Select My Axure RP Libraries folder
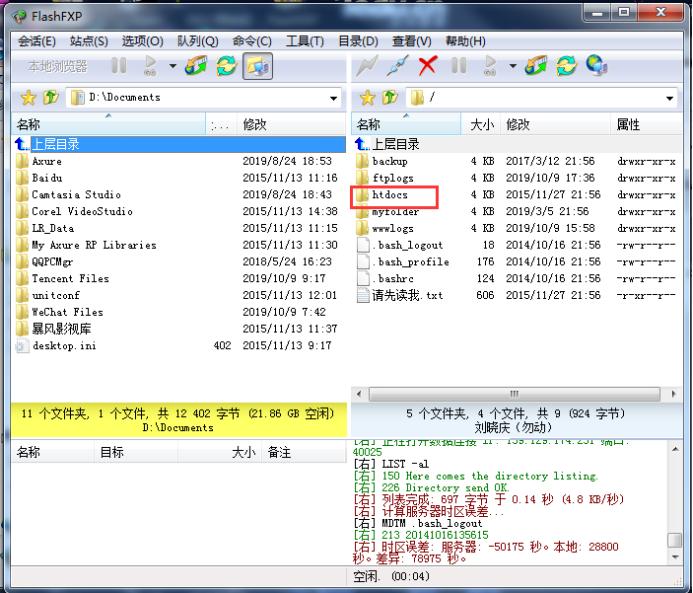This screenshot has width=693, height=593. coord(179,245)
